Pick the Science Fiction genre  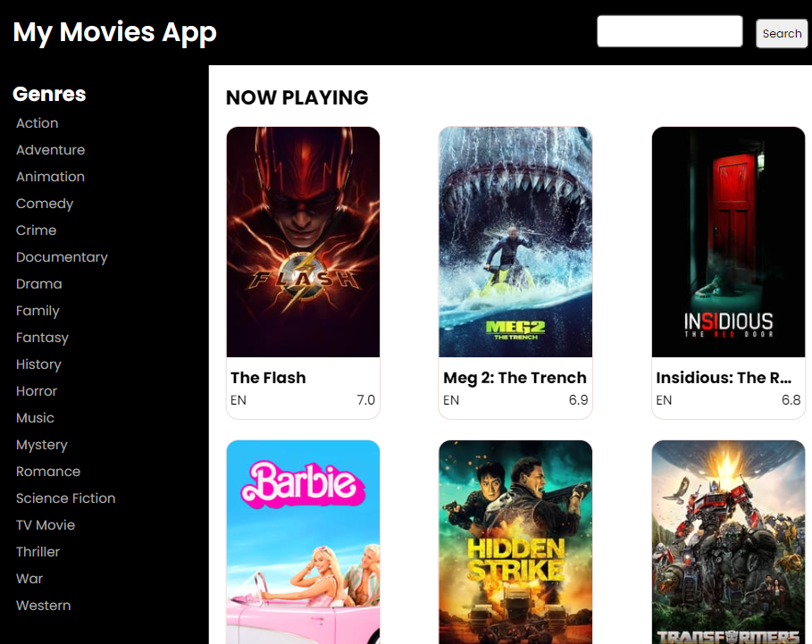click(65, 498)
